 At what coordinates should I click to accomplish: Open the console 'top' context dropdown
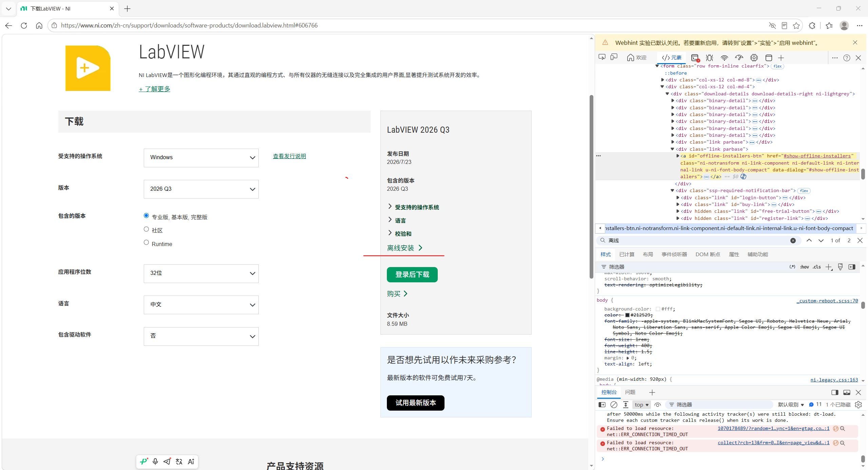(642, 405)
